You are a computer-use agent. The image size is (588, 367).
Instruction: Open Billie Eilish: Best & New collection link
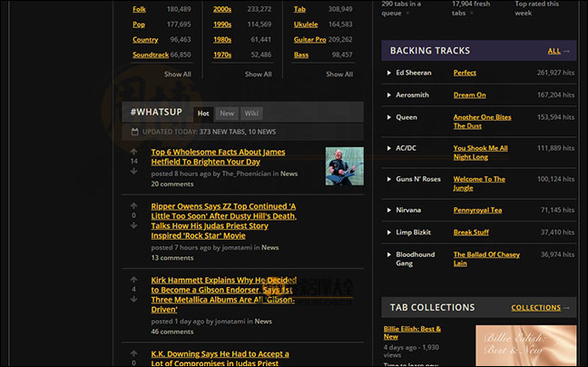pyautogui.click(x=412, y=332)
